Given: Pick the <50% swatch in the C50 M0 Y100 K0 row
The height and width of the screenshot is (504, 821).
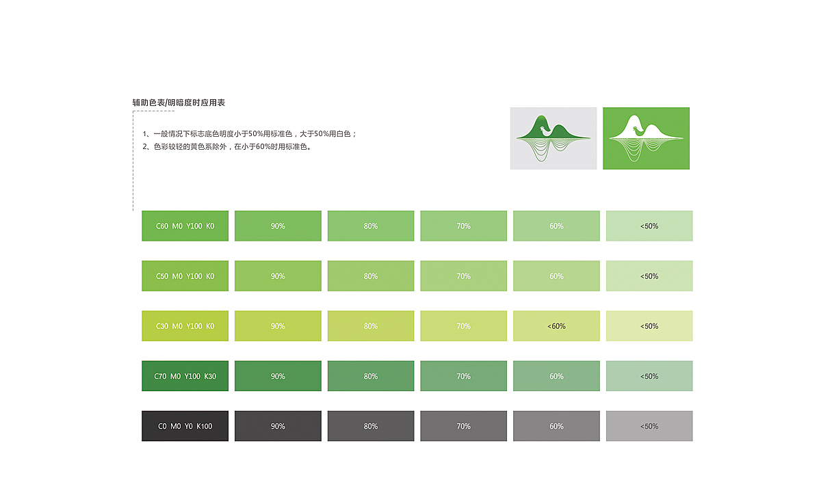Looking at the screenshot, I should 649,276.
